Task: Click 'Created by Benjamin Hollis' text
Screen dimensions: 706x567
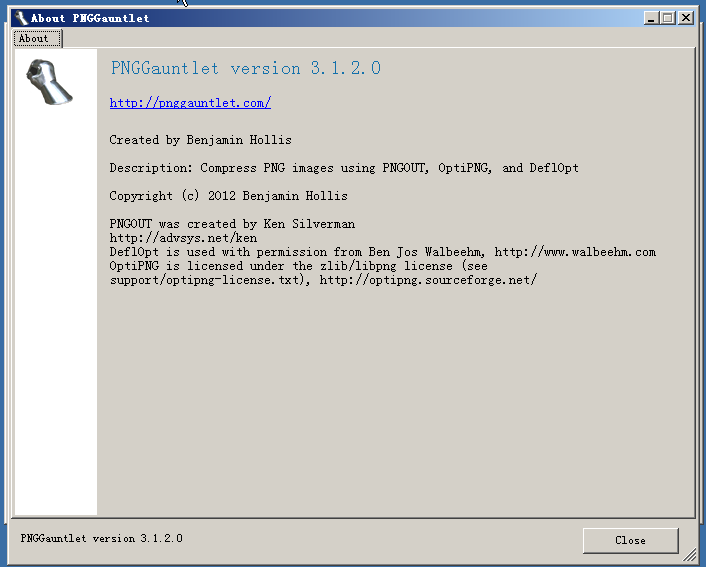Action: (200, 140)
